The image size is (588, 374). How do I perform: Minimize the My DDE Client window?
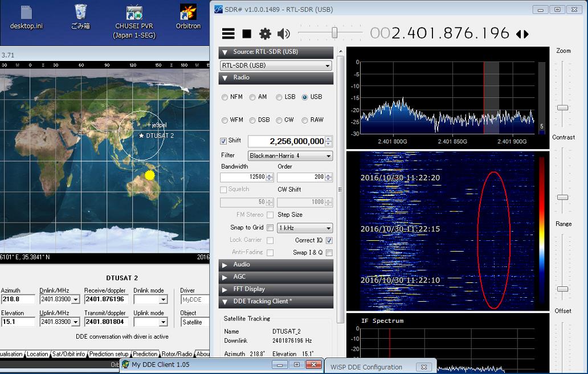tap(280, 365)
